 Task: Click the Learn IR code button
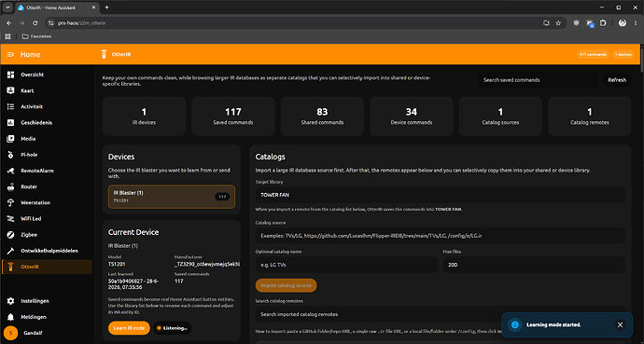pos(129,328)
